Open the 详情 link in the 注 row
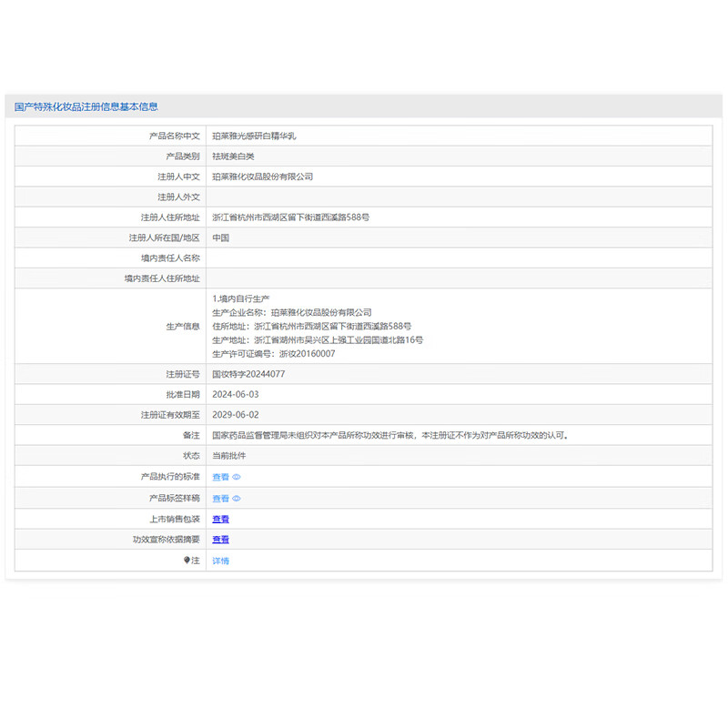Screen dimensions: 728x728 220,561
